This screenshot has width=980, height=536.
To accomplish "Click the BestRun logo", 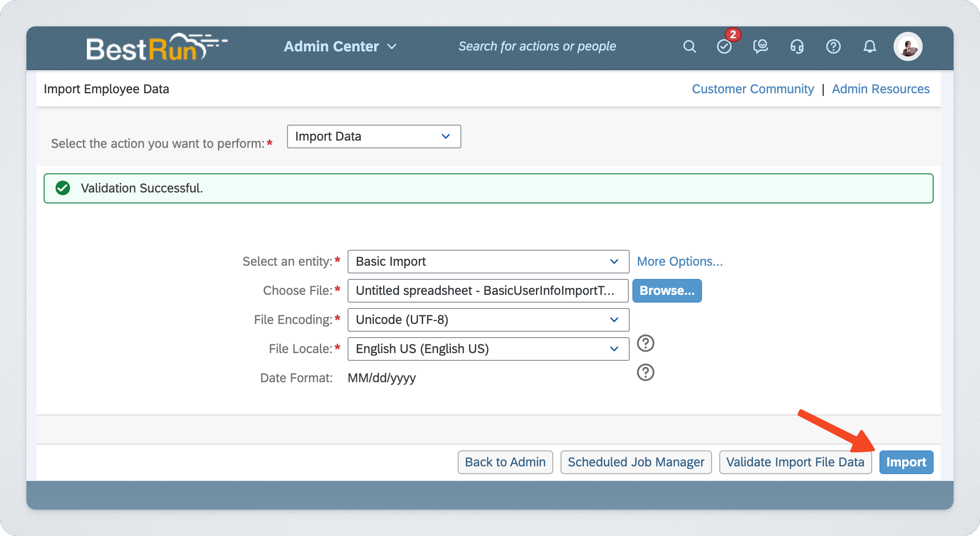I will (x=156, y=47).
